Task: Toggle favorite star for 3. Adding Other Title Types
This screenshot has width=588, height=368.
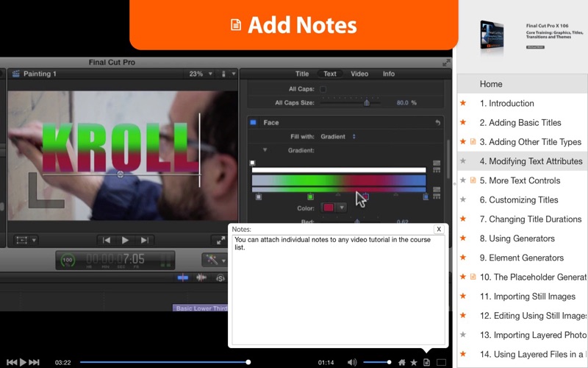Action: 463,141
